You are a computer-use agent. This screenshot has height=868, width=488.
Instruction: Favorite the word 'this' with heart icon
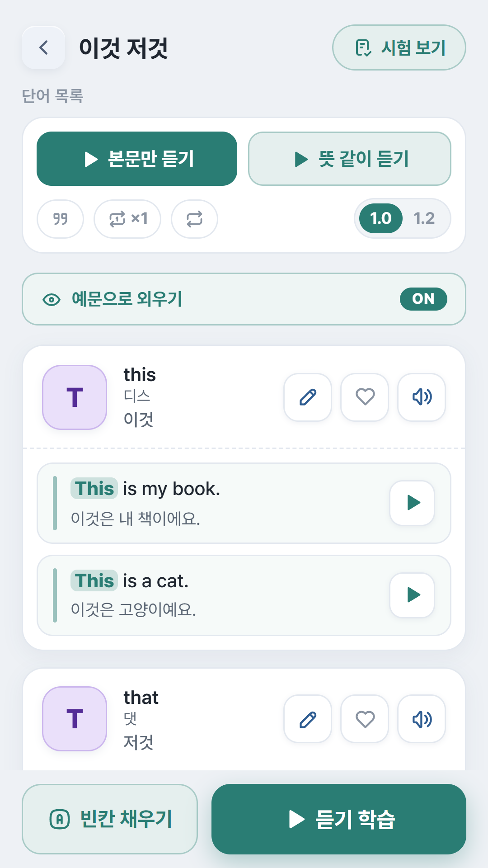click(x=365, y=397)
